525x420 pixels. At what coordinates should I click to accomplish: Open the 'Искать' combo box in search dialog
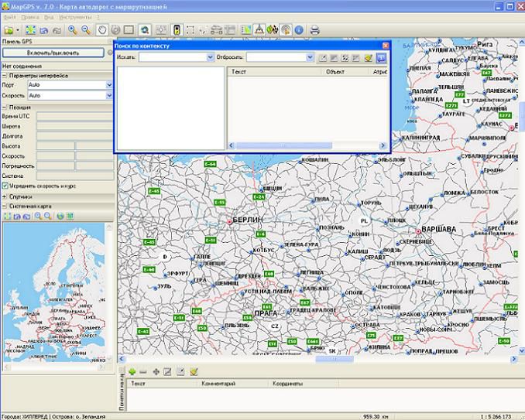tap(210, 57)
